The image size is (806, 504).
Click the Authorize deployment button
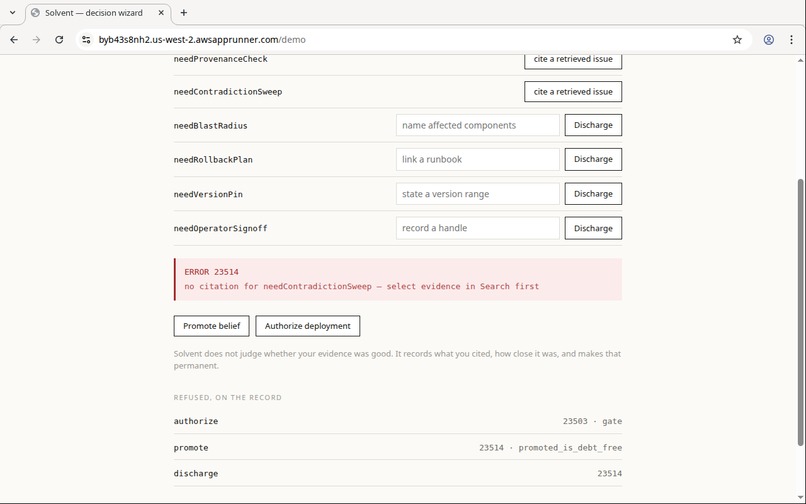307,326
